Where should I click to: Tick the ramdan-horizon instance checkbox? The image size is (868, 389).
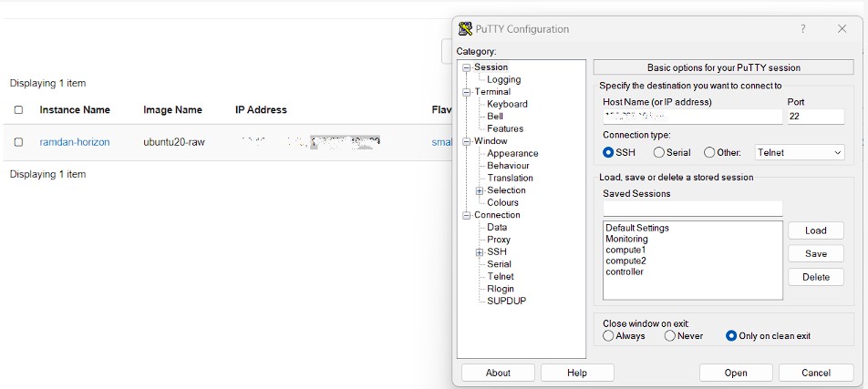18,142
